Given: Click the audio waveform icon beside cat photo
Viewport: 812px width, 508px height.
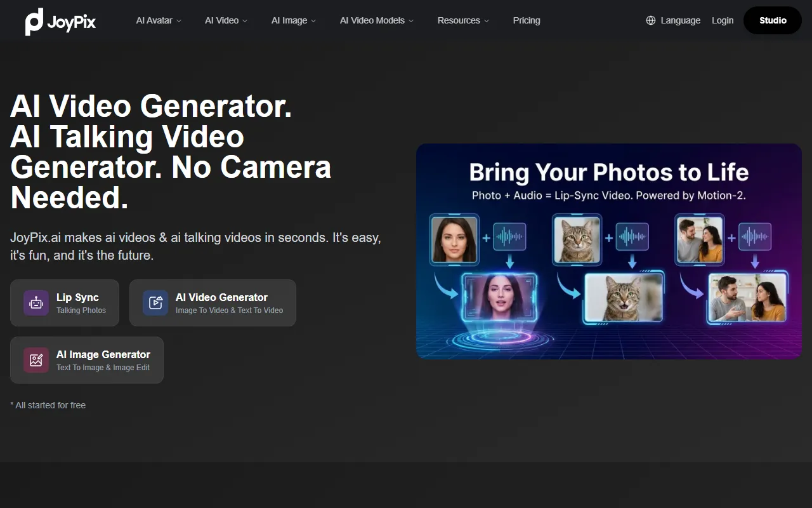Looking at the screenshot, I should 632,237.
